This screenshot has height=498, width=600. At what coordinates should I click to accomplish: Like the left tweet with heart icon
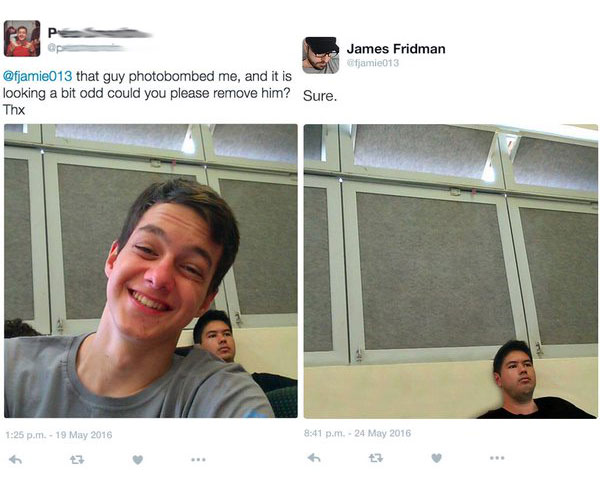138,459
